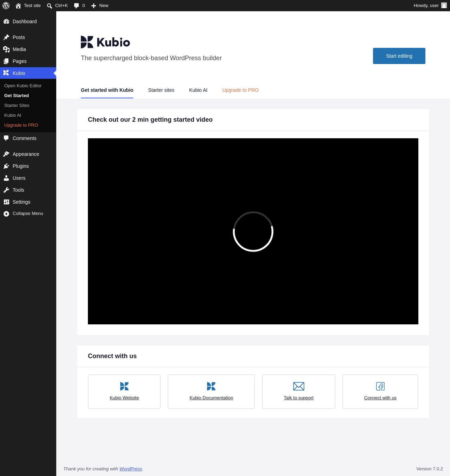Select Get Started in the Kubio submenu
The width and height of the screenshot is (450, 476).
pos(17,96)
